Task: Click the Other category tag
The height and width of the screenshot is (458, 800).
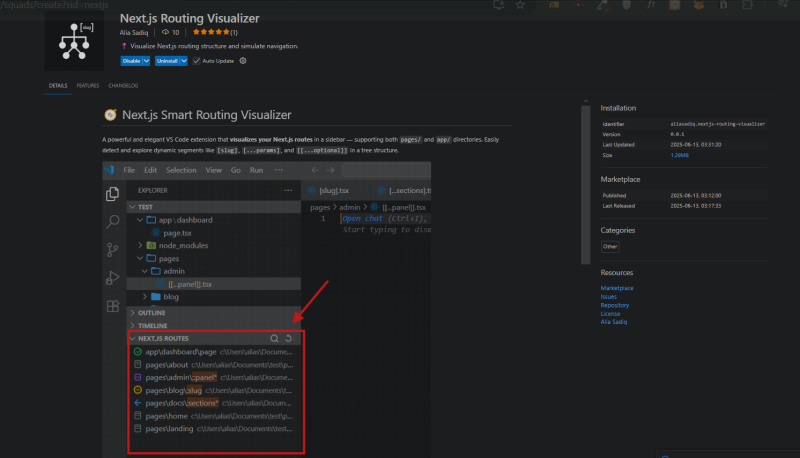Action: click(610, 246)
